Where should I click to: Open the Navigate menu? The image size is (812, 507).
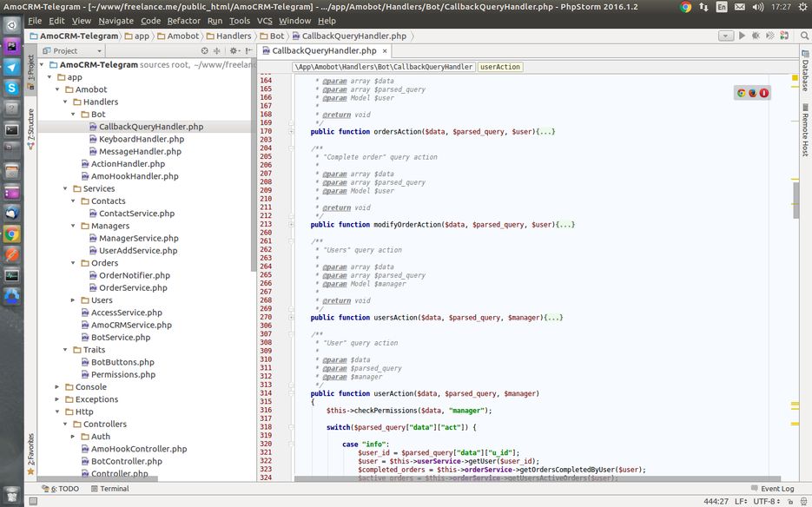tap(116, 21)
